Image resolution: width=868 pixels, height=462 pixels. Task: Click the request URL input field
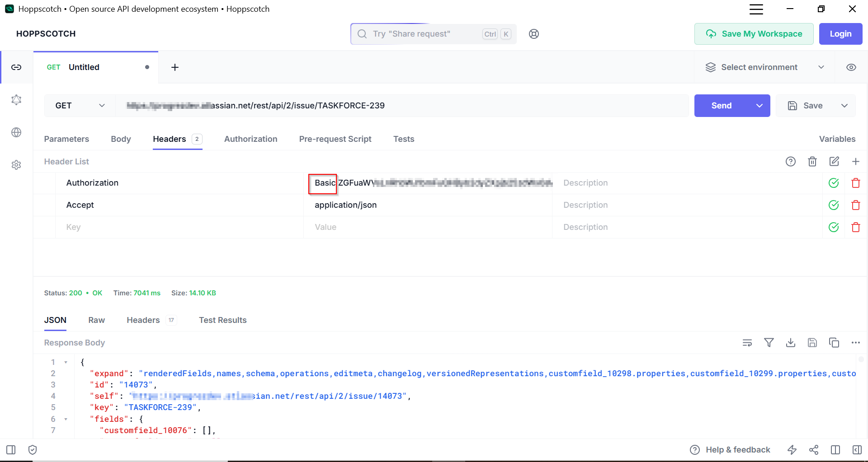(x=402, y=106)
